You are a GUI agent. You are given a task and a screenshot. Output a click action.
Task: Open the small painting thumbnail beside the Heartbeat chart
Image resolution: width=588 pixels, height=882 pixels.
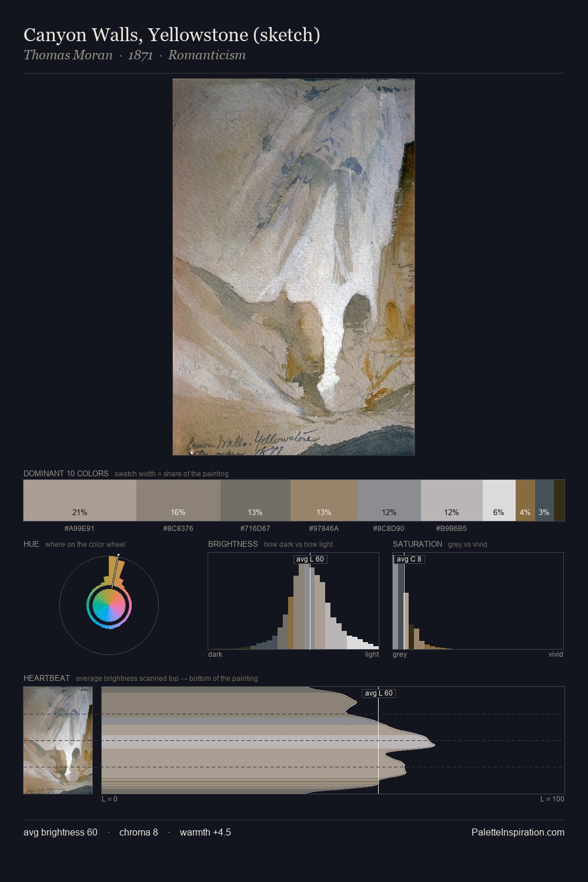click(x=58, y=740)
